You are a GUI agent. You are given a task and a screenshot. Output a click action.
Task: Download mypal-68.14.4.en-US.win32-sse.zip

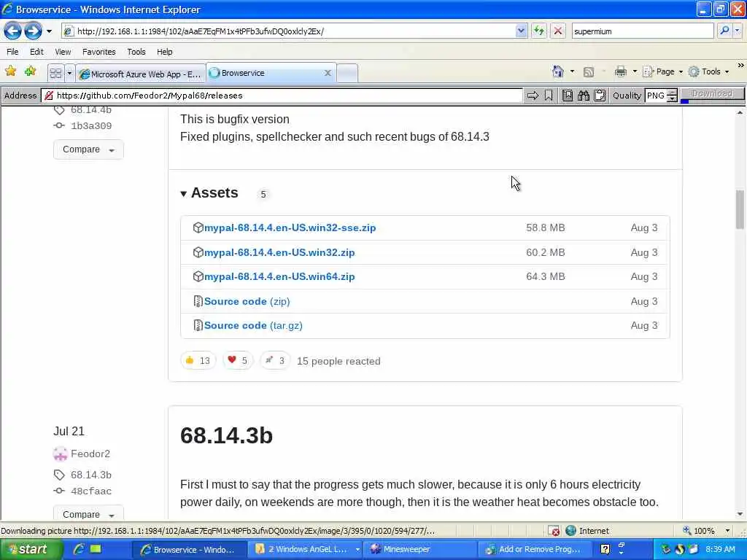click(x=290, y=227)
